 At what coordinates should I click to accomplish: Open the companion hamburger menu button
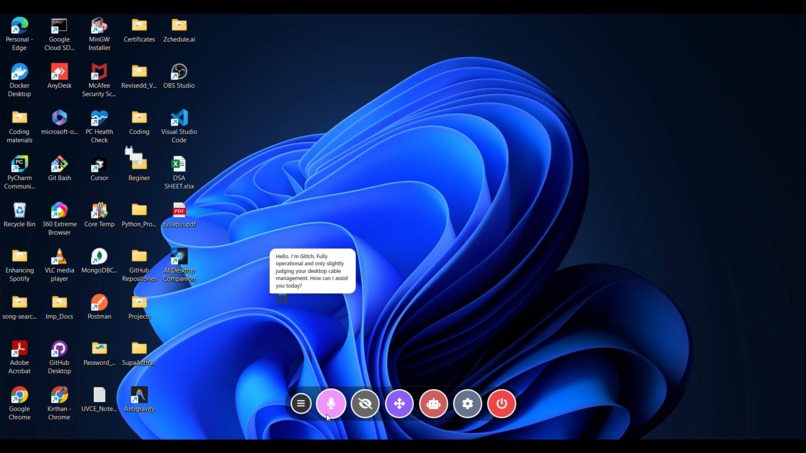coord(301,404)
